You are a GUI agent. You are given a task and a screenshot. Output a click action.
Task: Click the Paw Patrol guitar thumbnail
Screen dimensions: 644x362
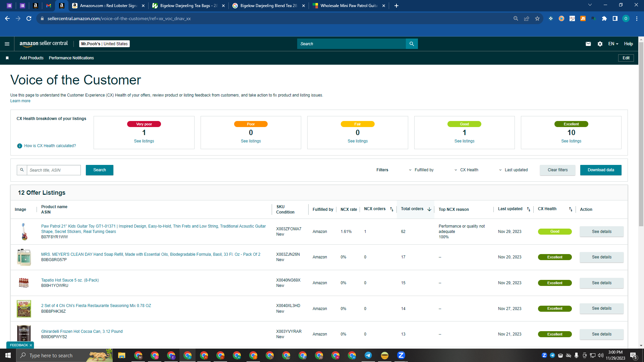[24, 232]
